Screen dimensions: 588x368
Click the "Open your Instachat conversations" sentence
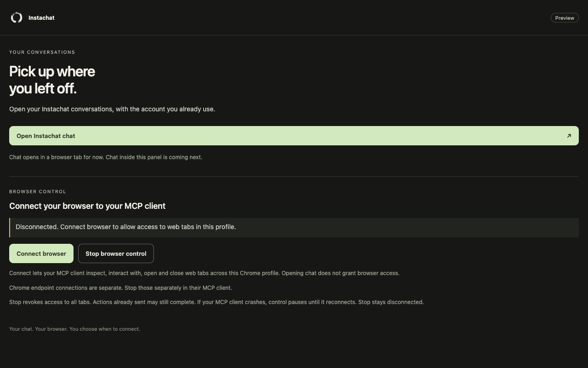point(112,109)
